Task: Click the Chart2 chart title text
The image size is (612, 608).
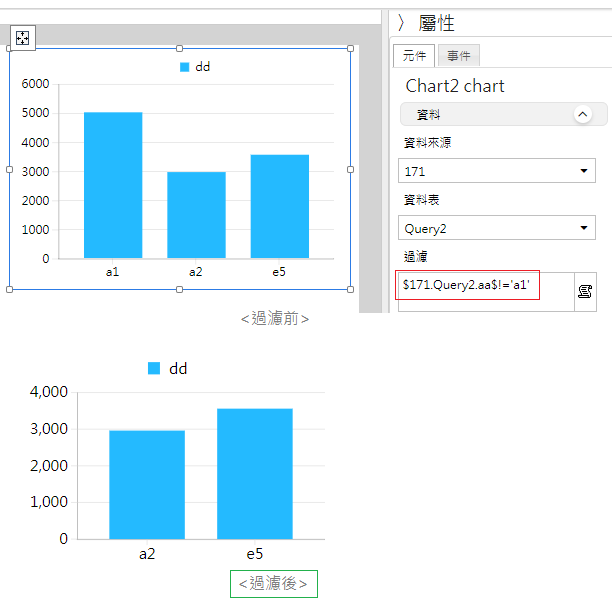Action: click(455, 86)
